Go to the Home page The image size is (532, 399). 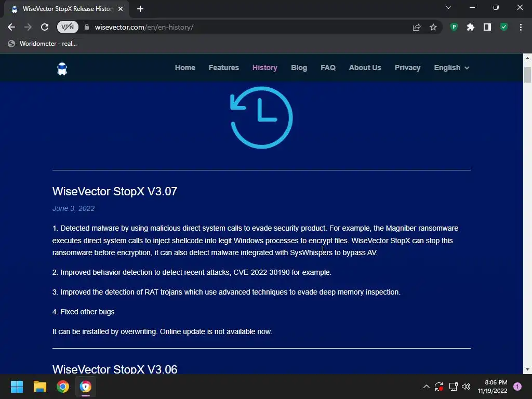185,68
